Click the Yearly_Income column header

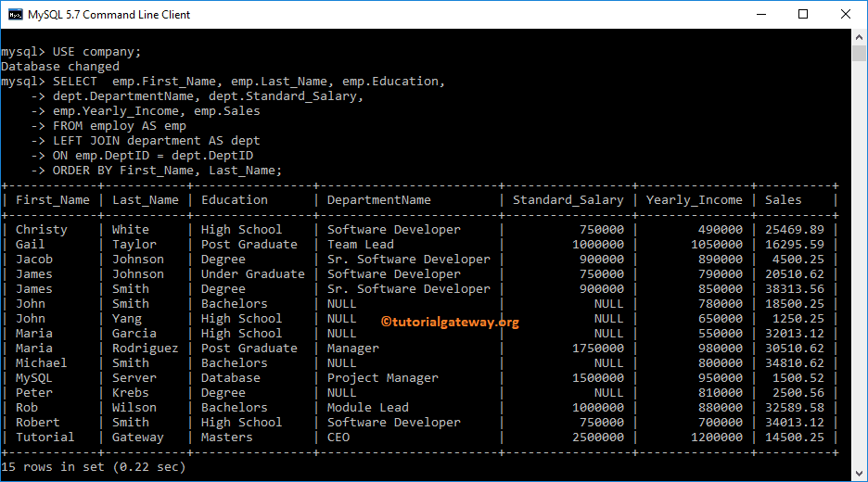(694, 200)
